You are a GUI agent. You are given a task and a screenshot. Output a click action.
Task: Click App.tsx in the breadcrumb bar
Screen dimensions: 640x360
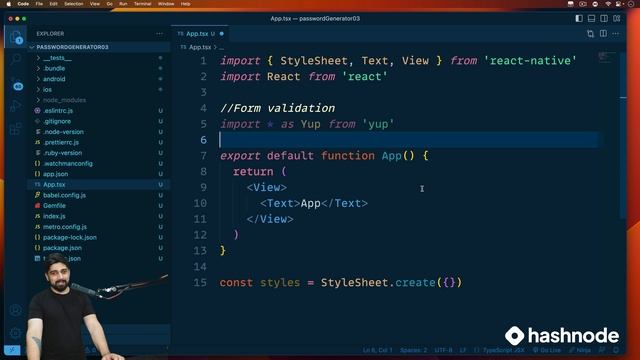200,47
